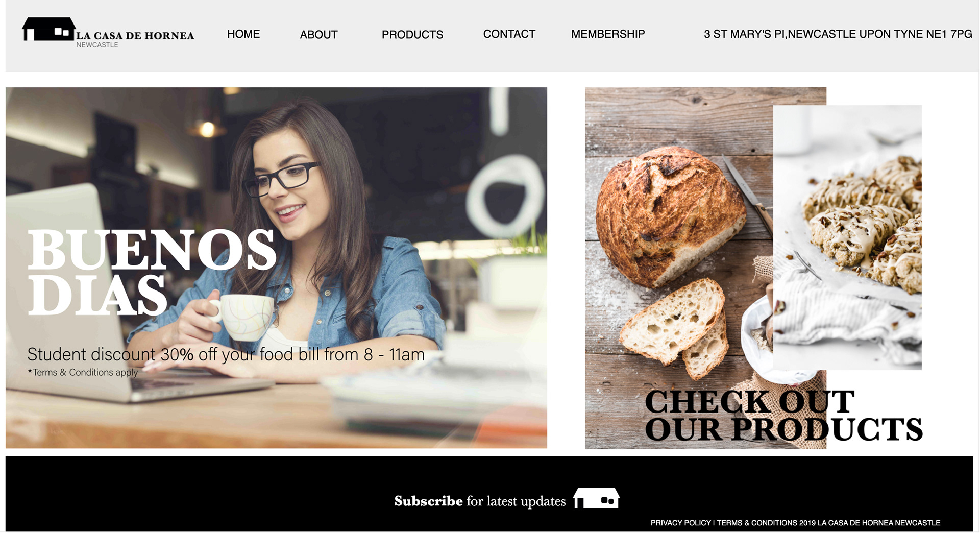The height and width of the screenshot is (533, 980).
Task: Open the Terms & Conditions apply note
Action: [83, 372]
